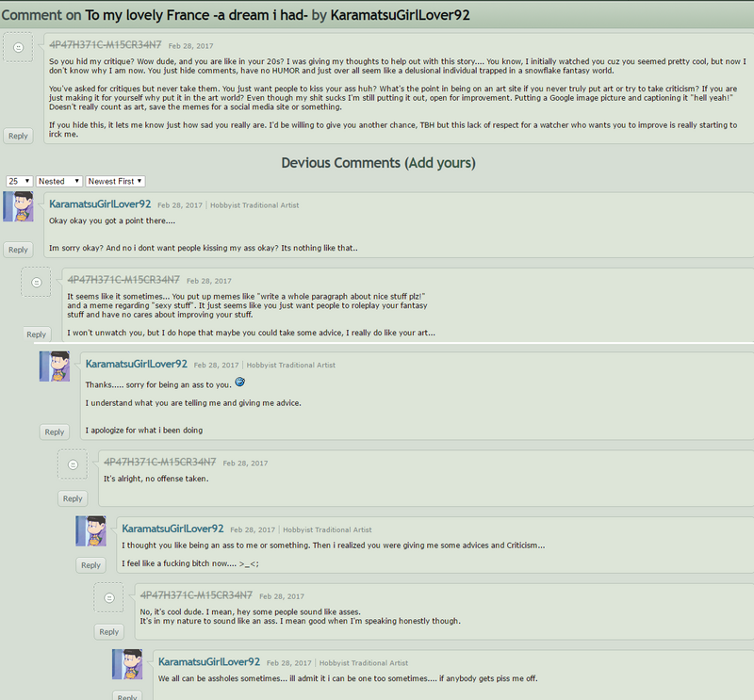Reply to 'I feel like a fucking bitch now' comment

(x=90, y=565)
